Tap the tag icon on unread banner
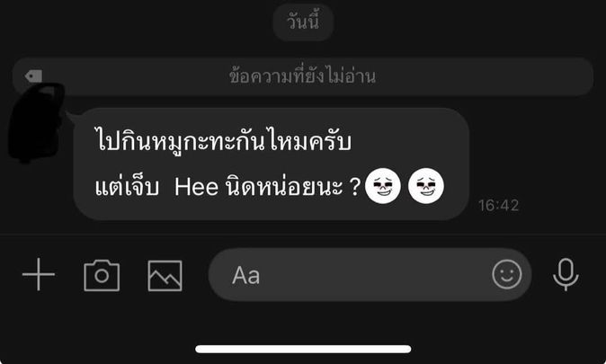This screenshot has height=364, width=606. (33, 76)
